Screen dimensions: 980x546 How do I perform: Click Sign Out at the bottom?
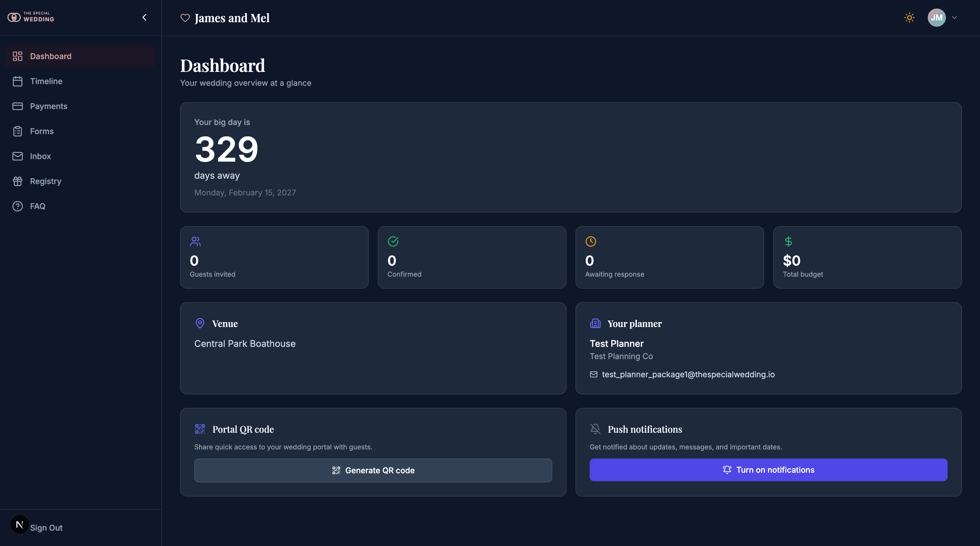46,528
